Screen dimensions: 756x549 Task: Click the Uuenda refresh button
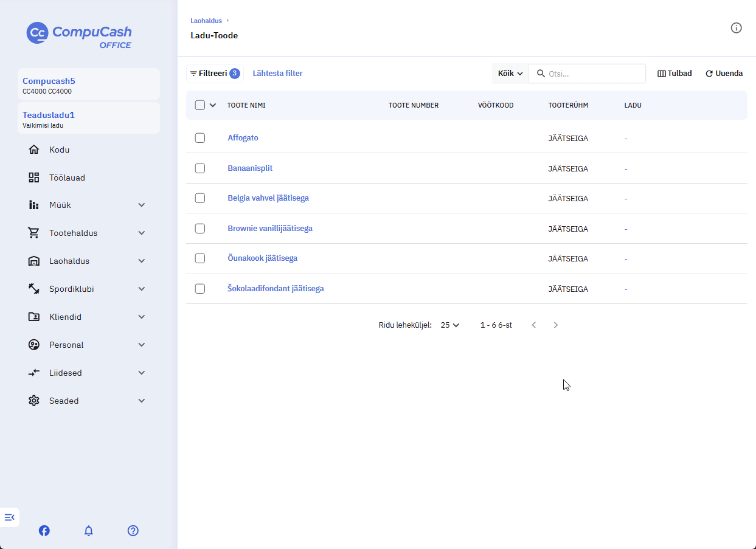724,74
